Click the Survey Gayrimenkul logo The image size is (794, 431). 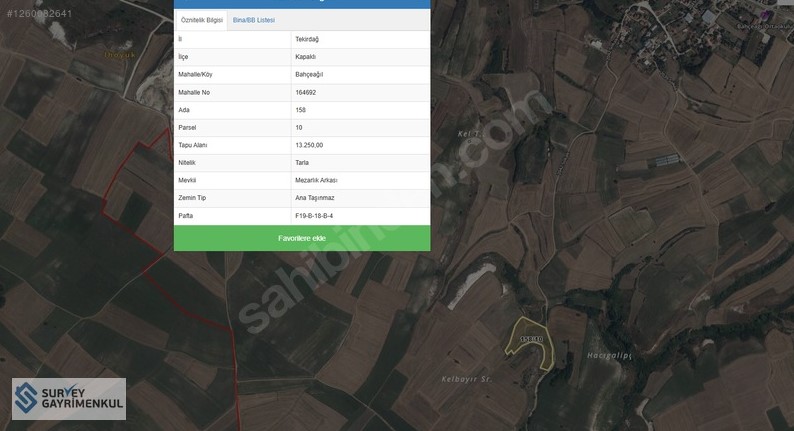(x=69, y=398)
